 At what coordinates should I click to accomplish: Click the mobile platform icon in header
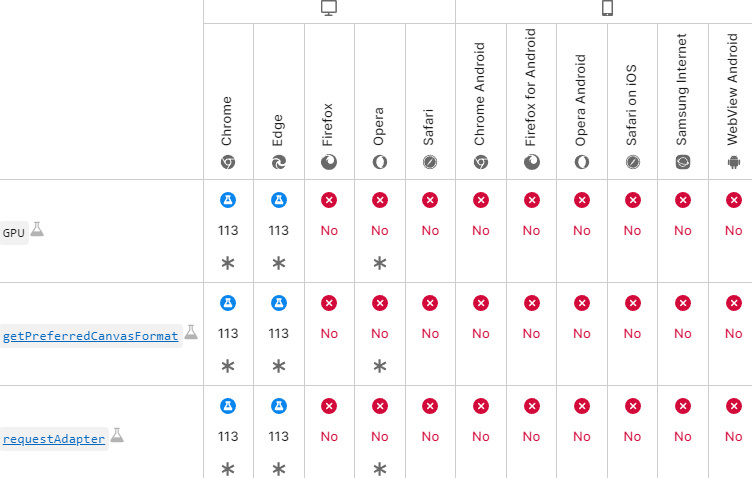[x=606, y=8]
